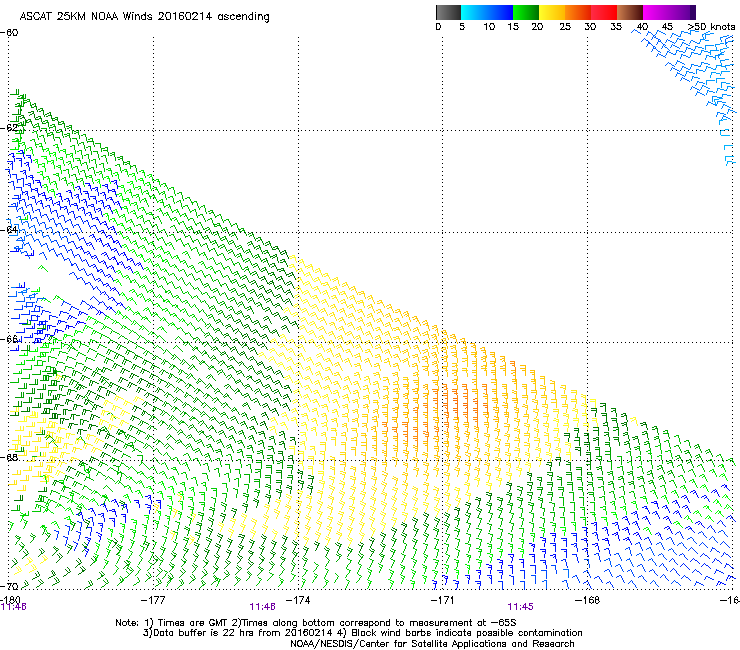
Task: Click the gray 0-5 knots color segment
Action: coord(448,12)
